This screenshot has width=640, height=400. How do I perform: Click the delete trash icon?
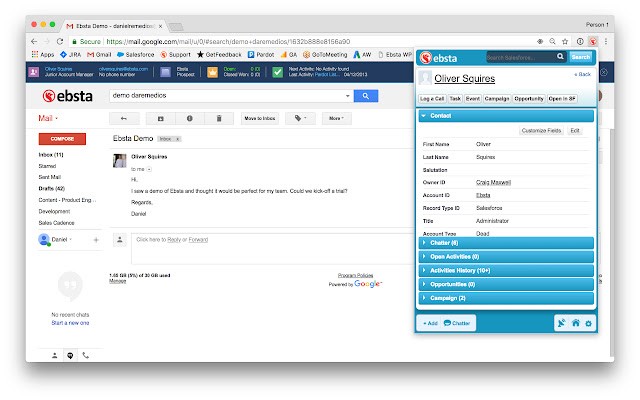pos(218,118)
